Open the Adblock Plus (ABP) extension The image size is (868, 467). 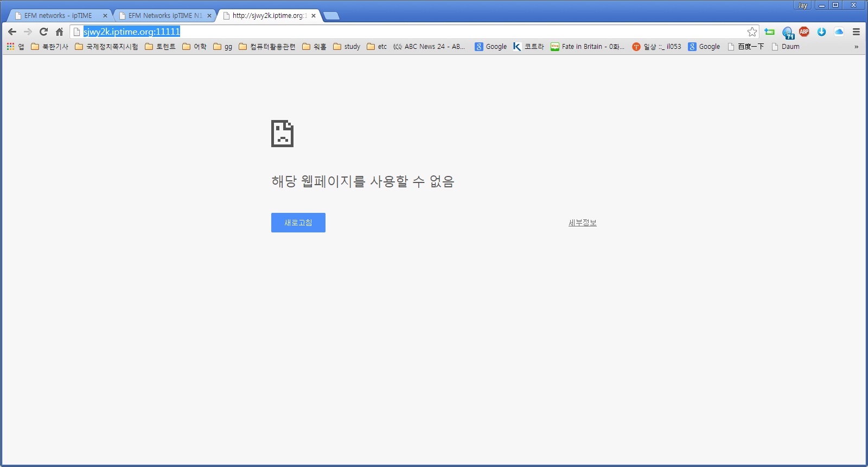coord(804,31)
